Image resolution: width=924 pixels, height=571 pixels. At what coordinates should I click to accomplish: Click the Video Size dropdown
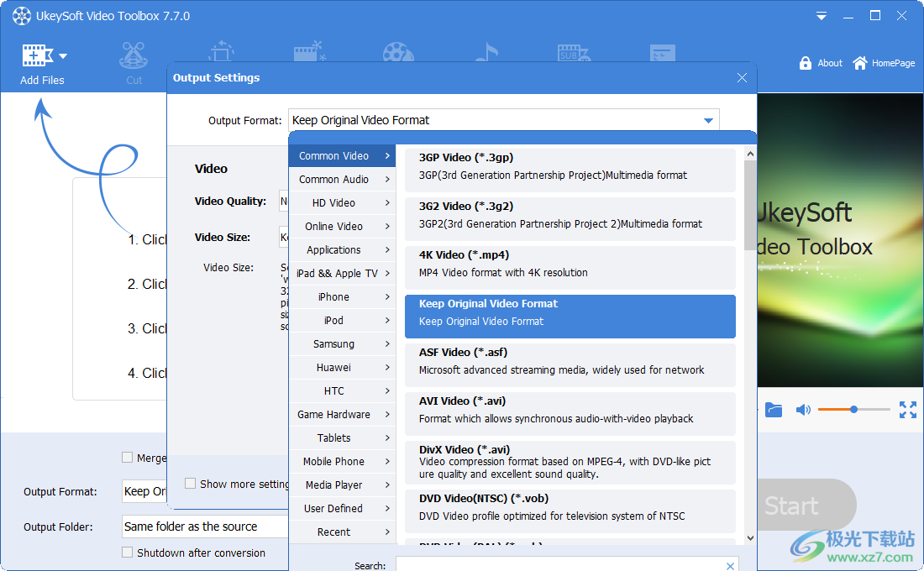[x=284, y=237]
